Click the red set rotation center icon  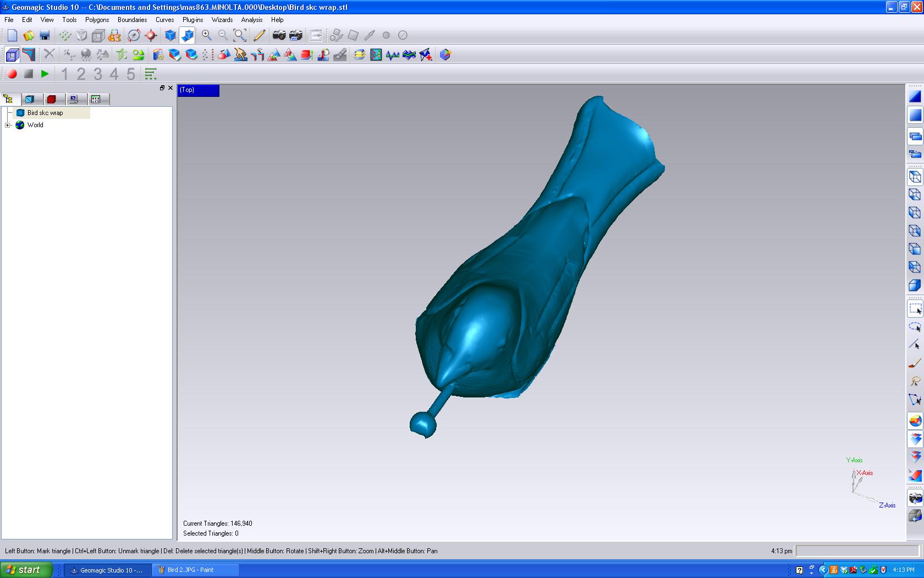click(150, 36)
